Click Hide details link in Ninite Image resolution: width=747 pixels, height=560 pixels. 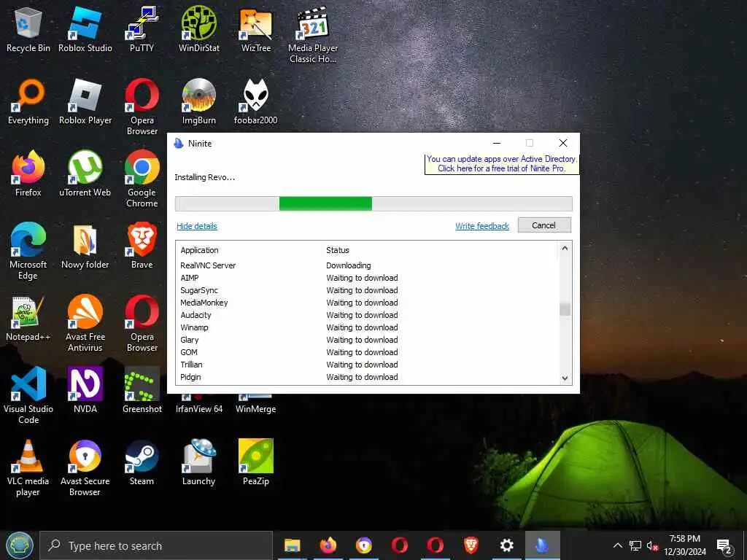click(x=197, y=226)
